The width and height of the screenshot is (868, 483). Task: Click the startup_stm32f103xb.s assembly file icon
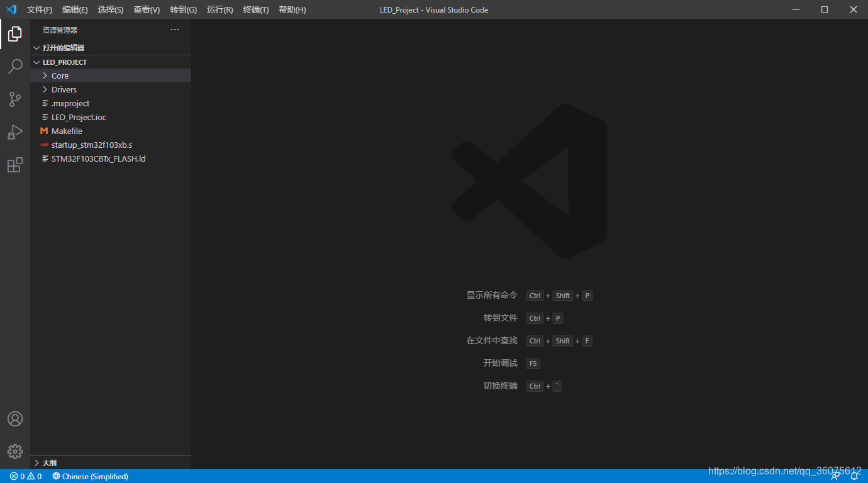(x=44, y=145)
